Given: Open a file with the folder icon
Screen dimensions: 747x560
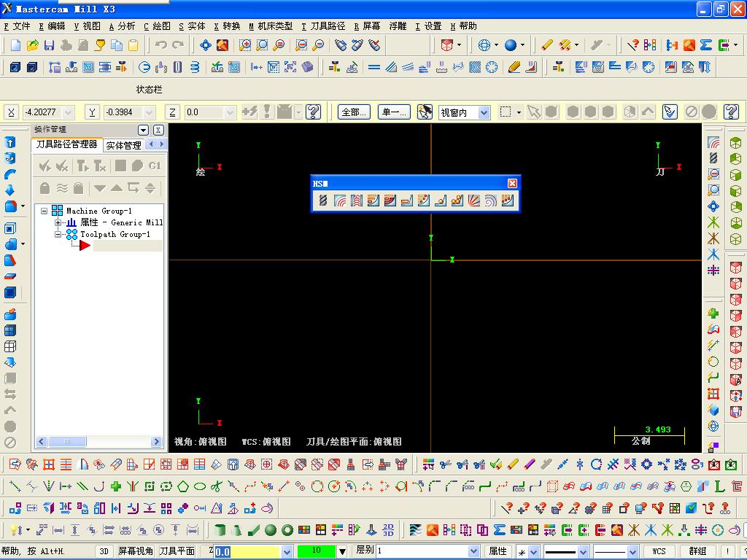Looking at the screenshot, I should coord(32,45).
